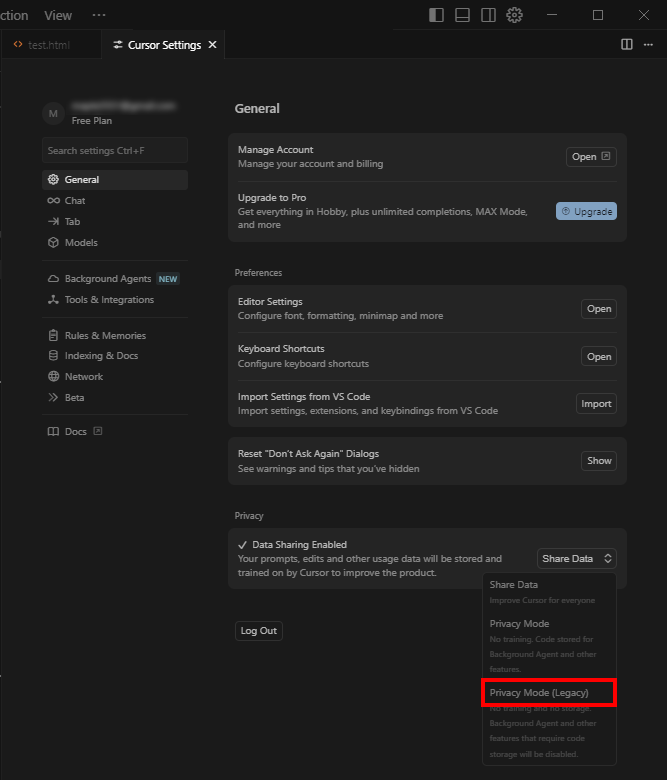Click the split editor icon
Image resolution: width=667 pixels, height=780 pixels.
(627, 45)
